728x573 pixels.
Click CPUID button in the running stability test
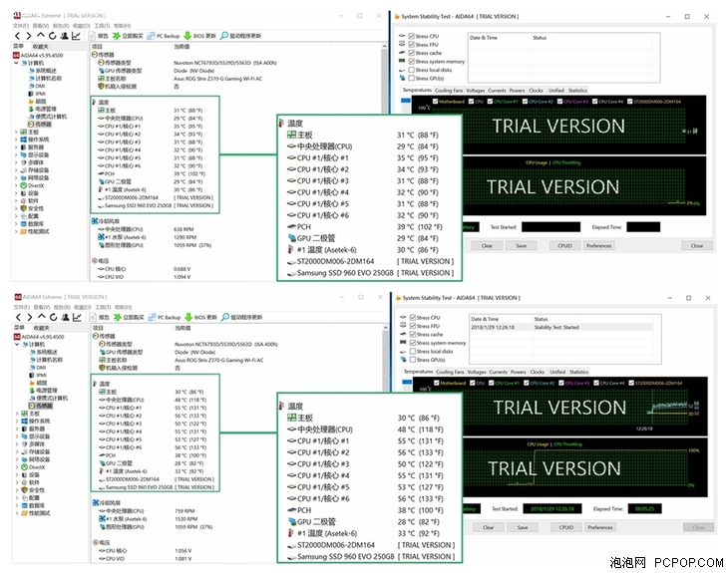(x=564, y=527)
